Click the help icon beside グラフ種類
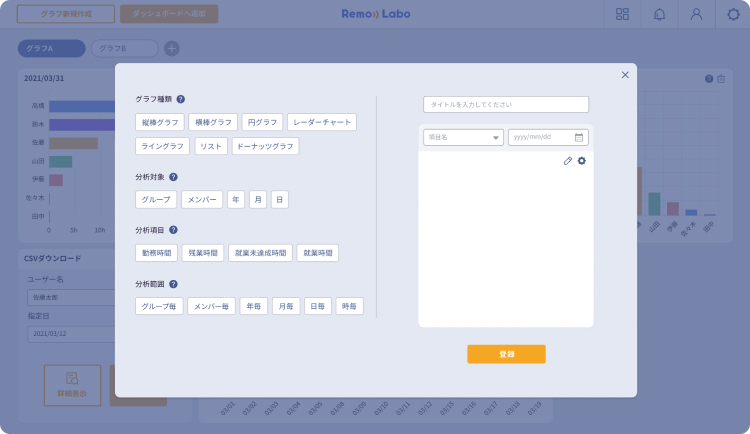This screenshot has width=750, height=434. coord(181,99)
